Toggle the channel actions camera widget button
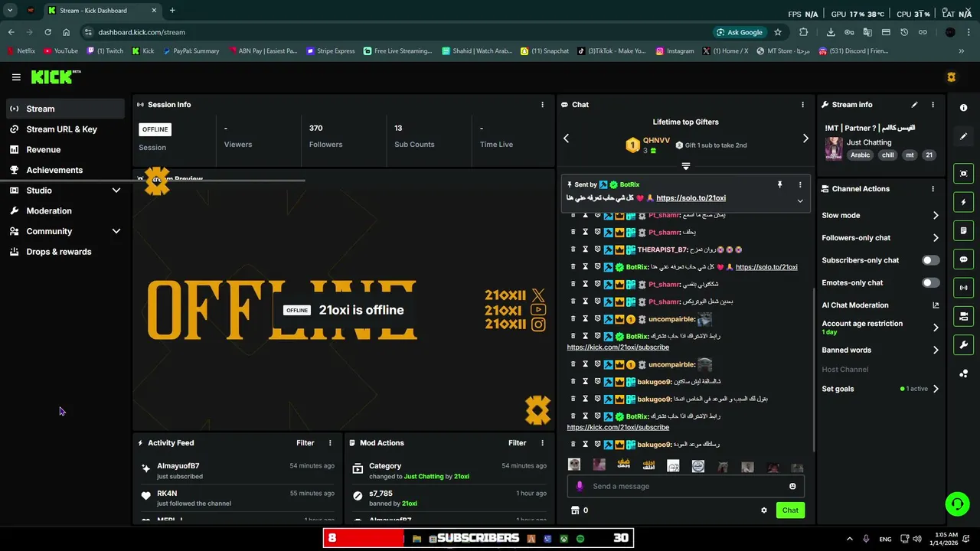The width and height of the screenshot is (980, 551). (x=963, y=316)
